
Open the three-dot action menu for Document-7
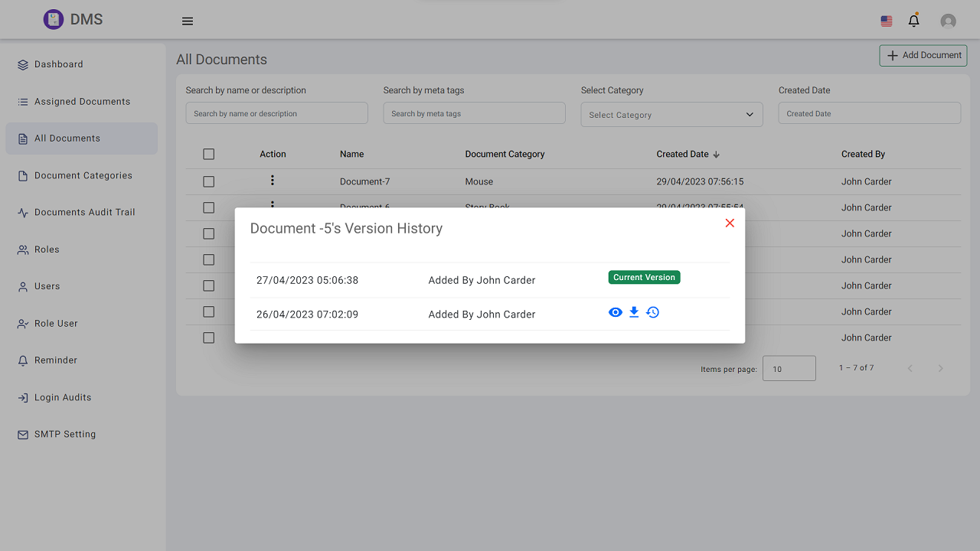272,181
